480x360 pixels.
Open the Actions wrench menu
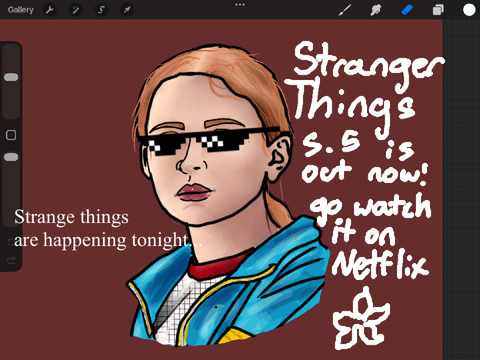click(x=50, y=10)
